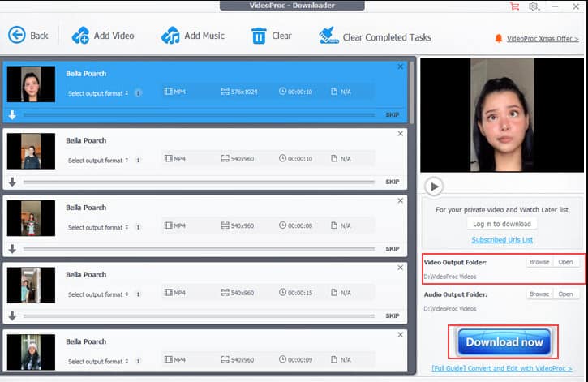This screenshot has width=588, height=382.
Task: Click the video preview pane
Action: (x=502, y=115)
